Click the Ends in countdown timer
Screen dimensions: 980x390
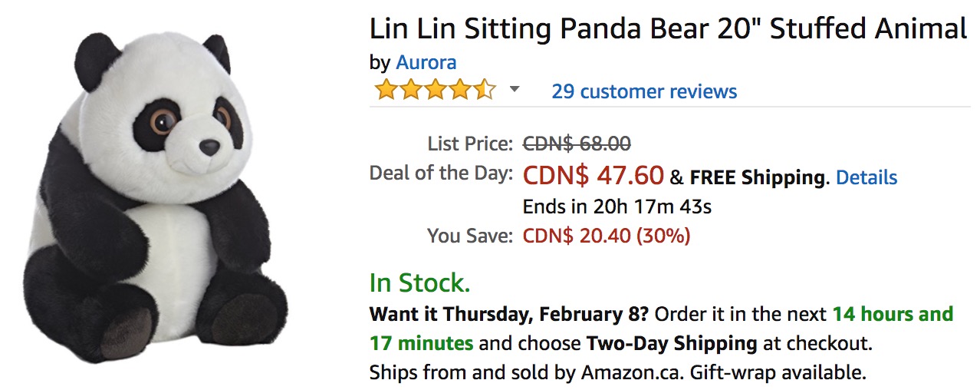617,207
